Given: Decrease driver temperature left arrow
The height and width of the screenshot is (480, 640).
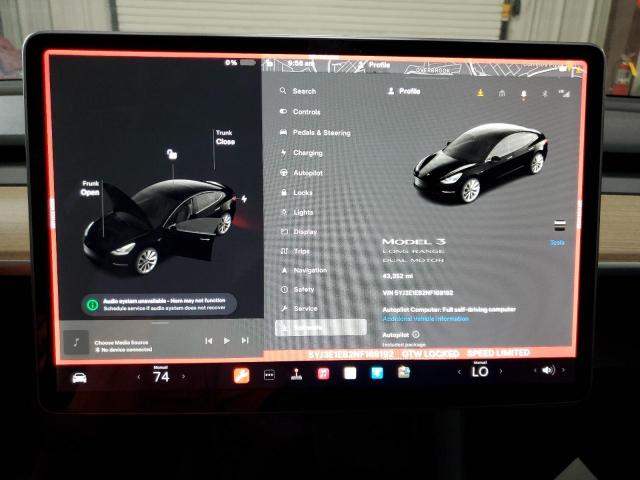Looking at the screenshot, I should coord(139,377).
